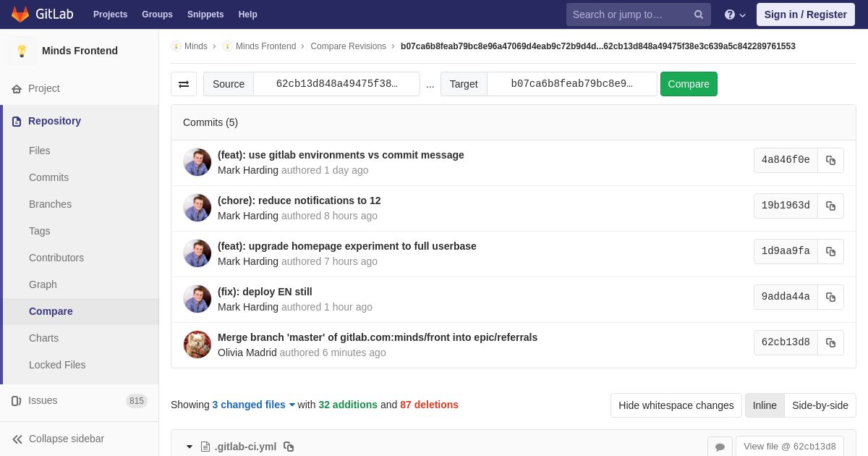Hide whitespace changes
Image resolution: width=868 pixels, height=456 pixels.
pos(676,405)
